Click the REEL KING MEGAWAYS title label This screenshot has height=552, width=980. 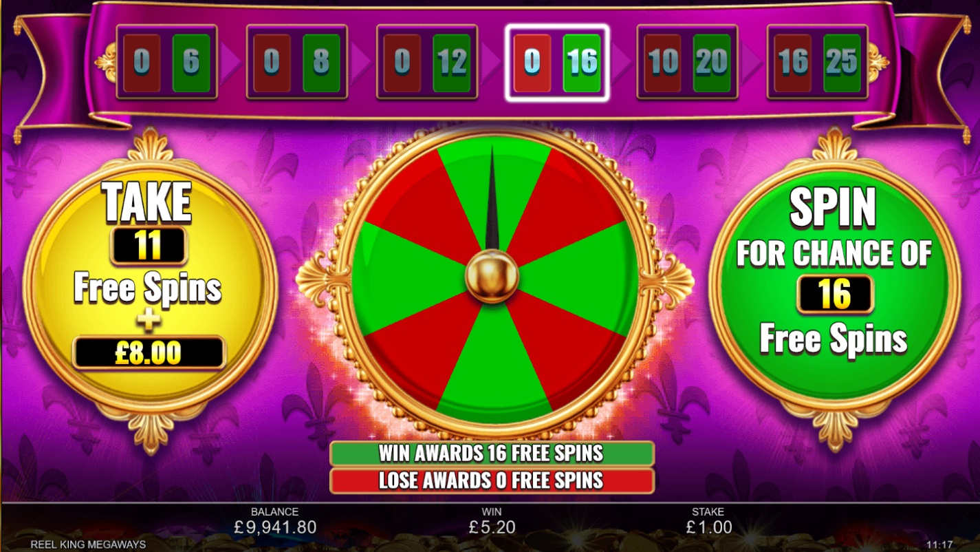tap(88, 544)
